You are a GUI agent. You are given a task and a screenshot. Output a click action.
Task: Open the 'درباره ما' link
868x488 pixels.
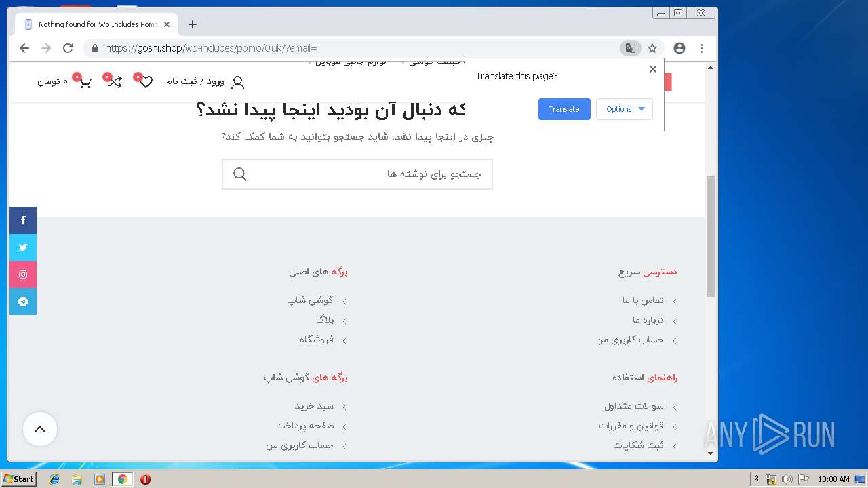tap(648, 320)
